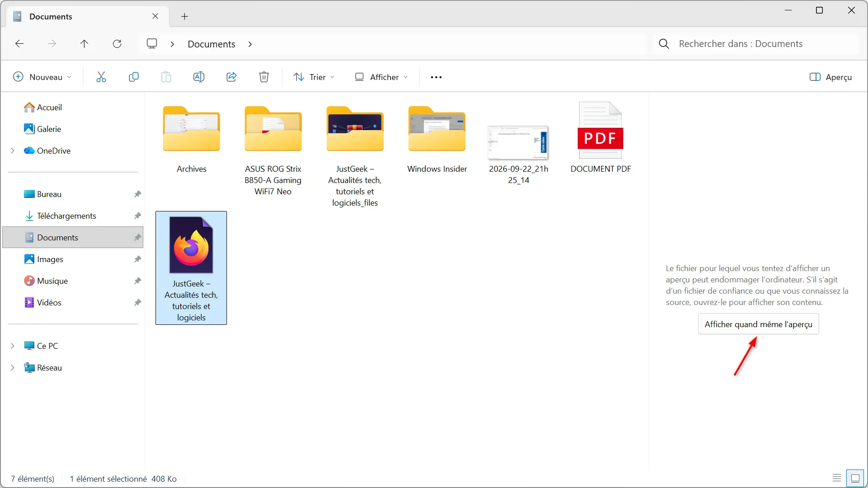Click the Delete trash icon
Screen dimensions: 868x488
pyautogui.click(x=264, y=77)
